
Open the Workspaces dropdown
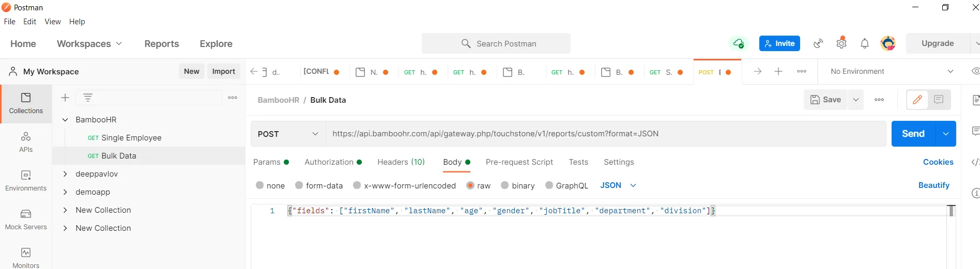tap(89, 44)
